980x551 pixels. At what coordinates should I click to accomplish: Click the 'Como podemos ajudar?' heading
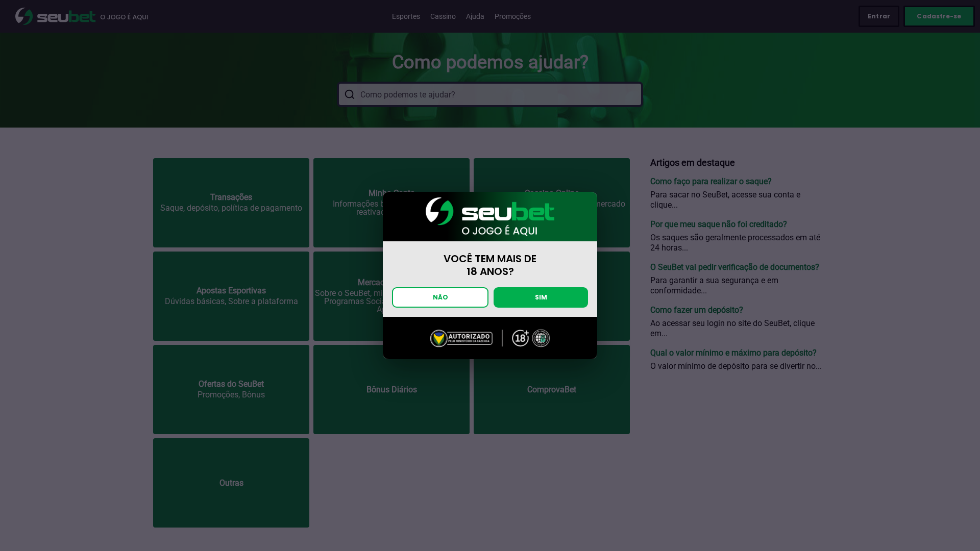[490, 62]
